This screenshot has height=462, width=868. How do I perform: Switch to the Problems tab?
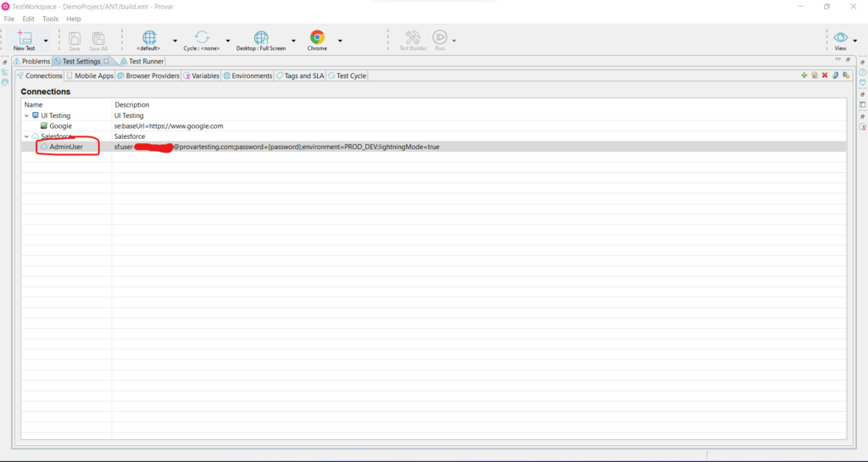(x=32, y=61)
